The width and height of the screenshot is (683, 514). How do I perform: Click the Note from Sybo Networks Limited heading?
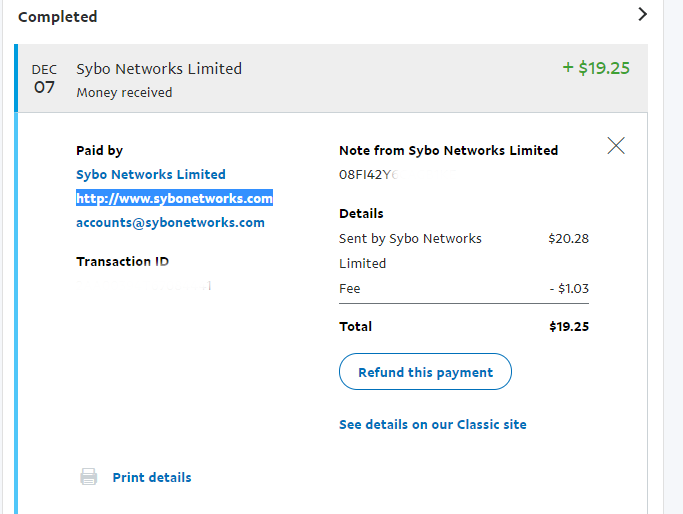tap(448, 150)
